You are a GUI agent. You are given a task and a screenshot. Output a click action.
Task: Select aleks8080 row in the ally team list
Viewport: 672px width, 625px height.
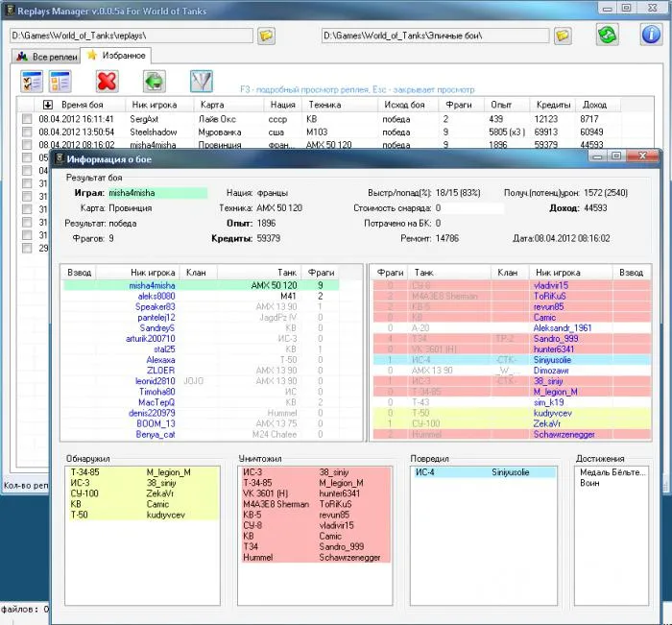(156, 297)
